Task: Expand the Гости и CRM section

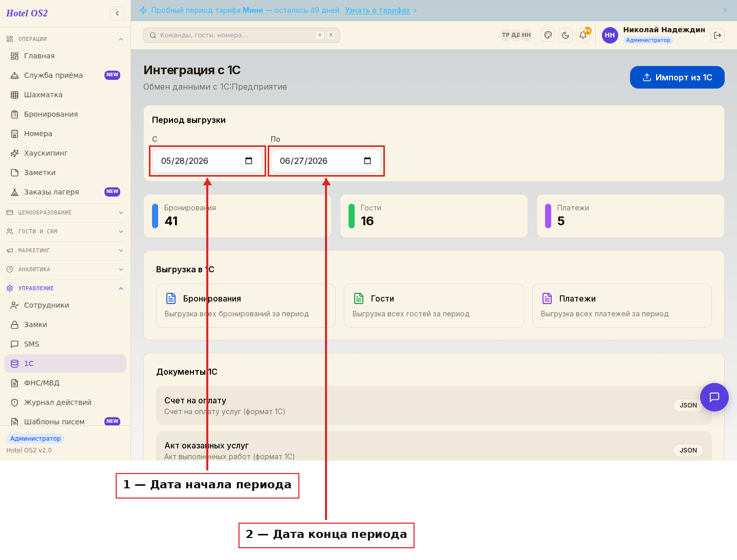Action: (x=65, y=231)
